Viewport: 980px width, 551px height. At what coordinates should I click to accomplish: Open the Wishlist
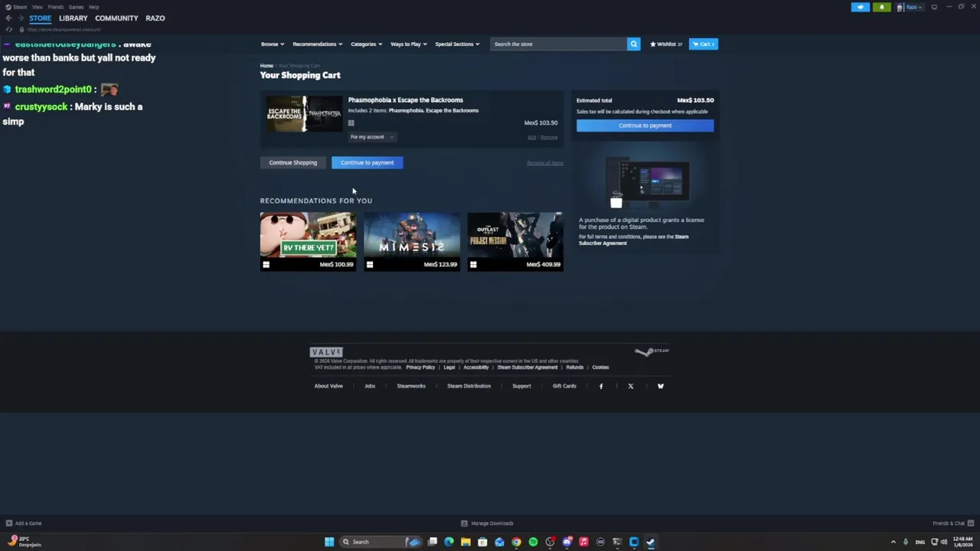[x=666, y=44]
